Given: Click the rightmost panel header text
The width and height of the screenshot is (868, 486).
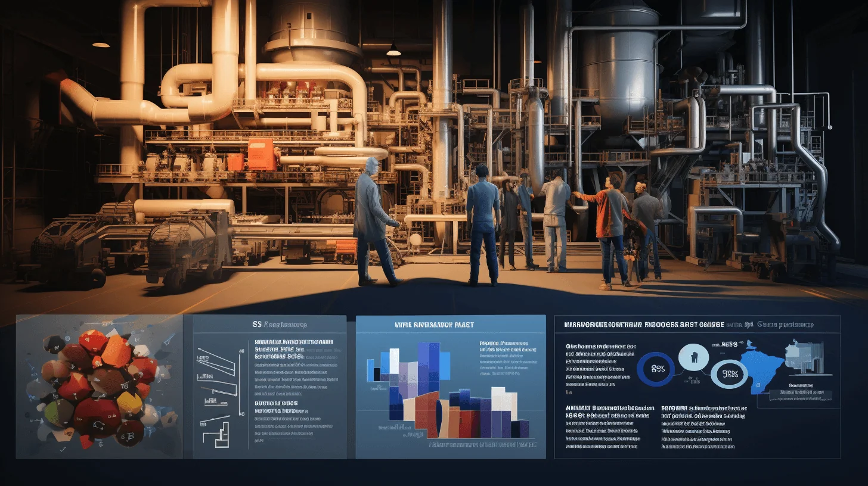Looking at the screenshot, I should (x=687, y=325).
